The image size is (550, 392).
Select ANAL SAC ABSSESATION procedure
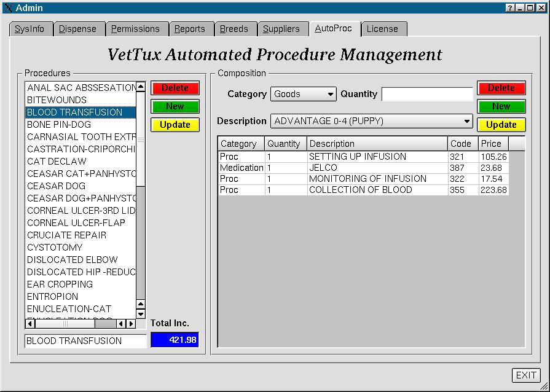click(81, 88)
